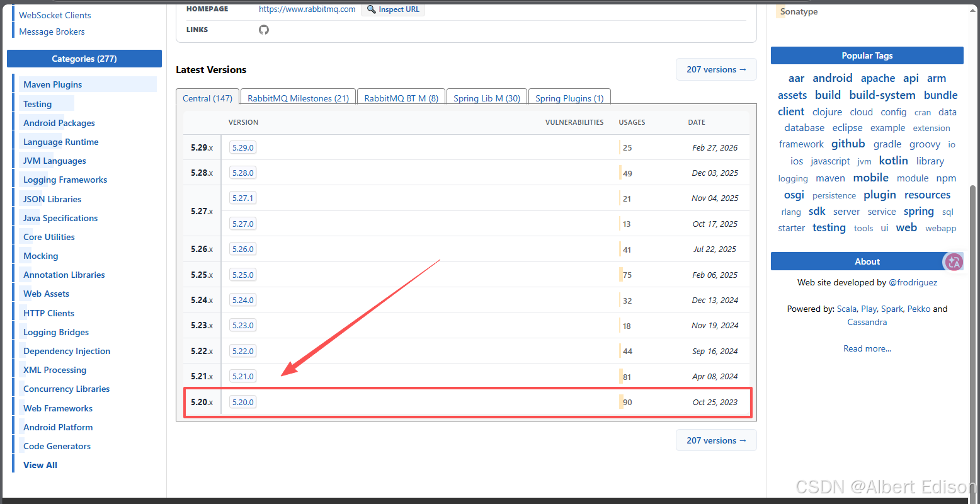The height and width of the screenshot is (504, 980).
Task: Open the Cassandra link
Action: (x=867, y=322)
